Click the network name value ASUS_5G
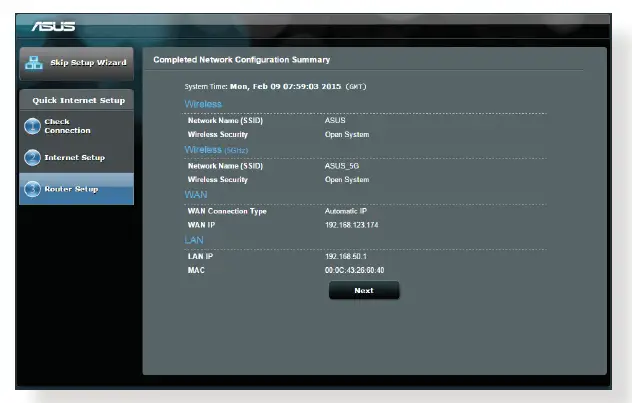 (x=342, y=166)
